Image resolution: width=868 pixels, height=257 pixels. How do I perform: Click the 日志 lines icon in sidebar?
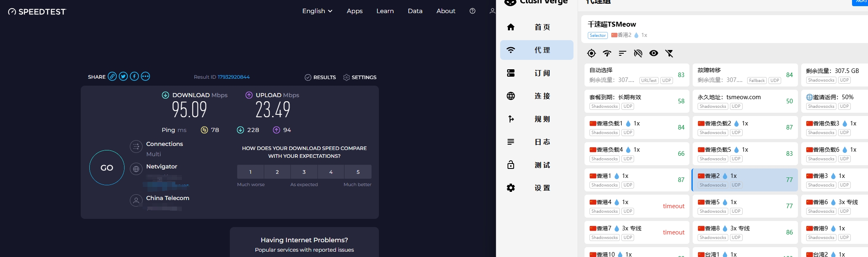511,142
